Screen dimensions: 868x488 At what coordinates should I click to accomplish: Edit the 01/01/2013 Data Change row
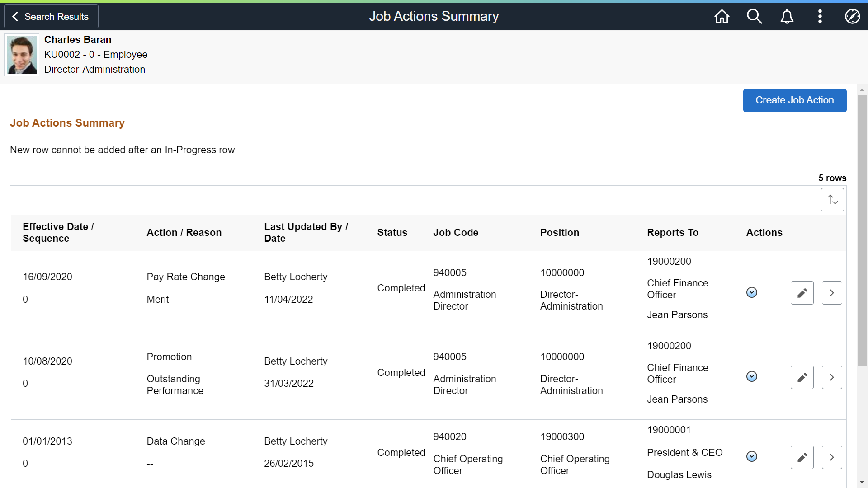pos(802,457)
